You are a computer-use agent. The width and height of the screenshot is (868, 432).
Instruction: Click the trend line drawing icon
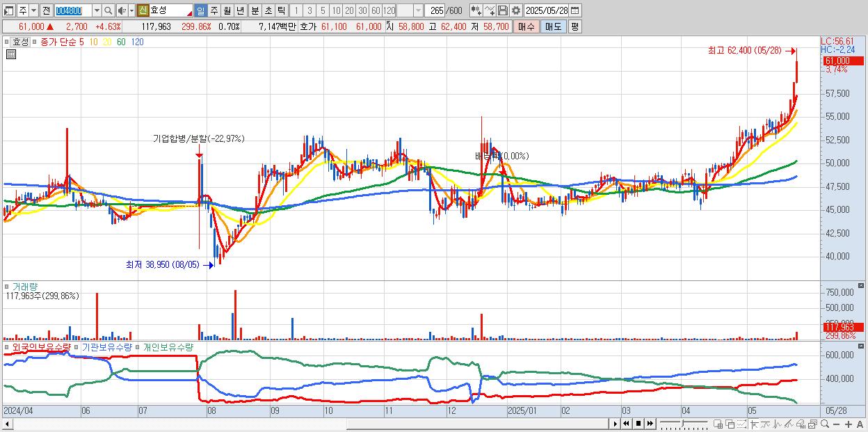(x=765, y=424)
